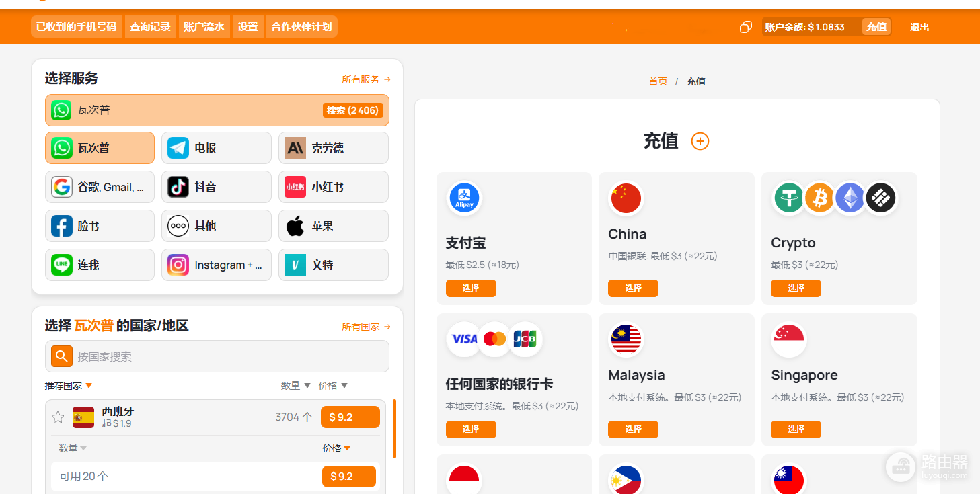Choose the Instagram service icon
Screen dimensions: 980x494
tap(178, 265)
